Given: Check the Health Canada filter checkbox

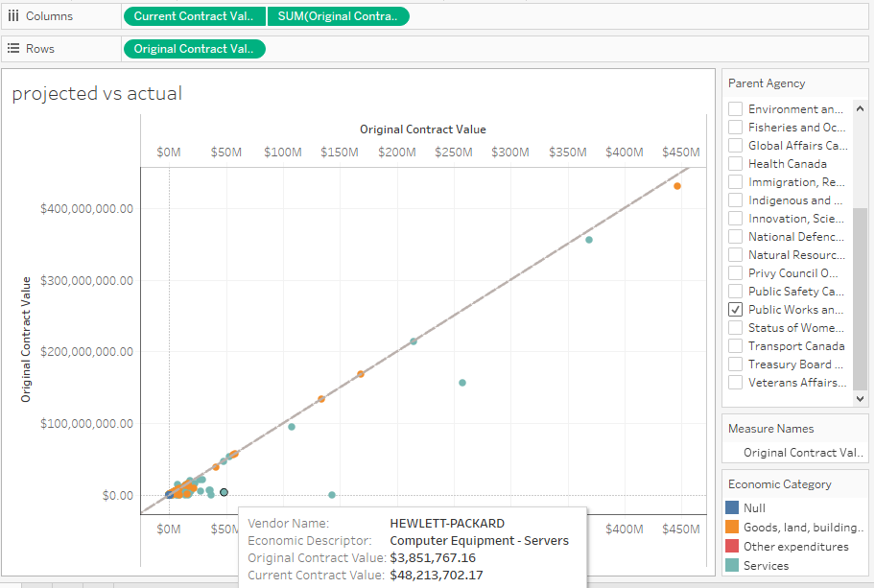Looking at the screenshot, I should click(735, 163).
